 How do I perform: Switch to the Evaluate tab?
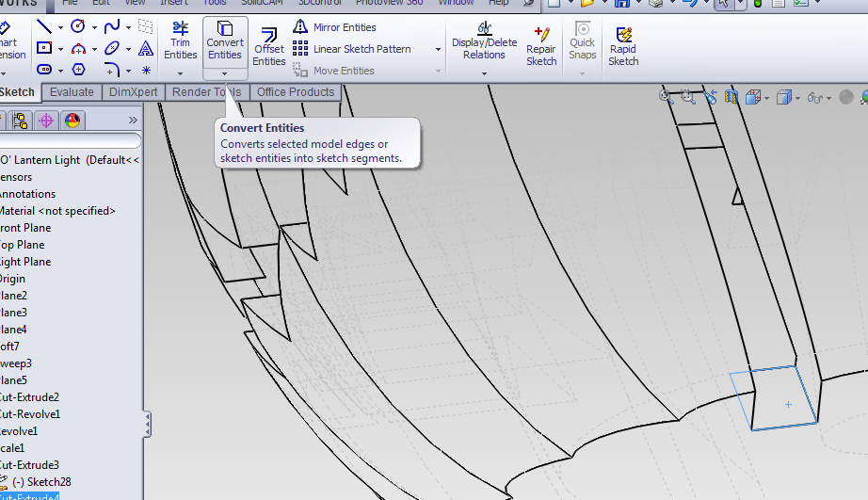click(x=72, y=92)
